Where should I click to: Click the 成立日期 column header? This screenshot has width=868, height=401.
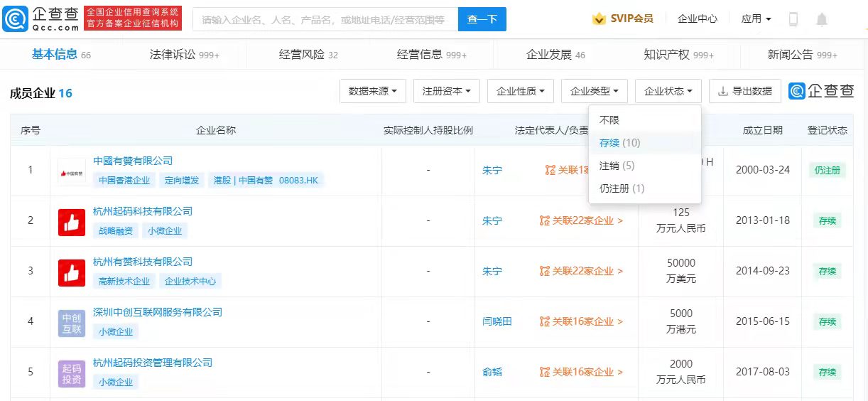point(763,130)
